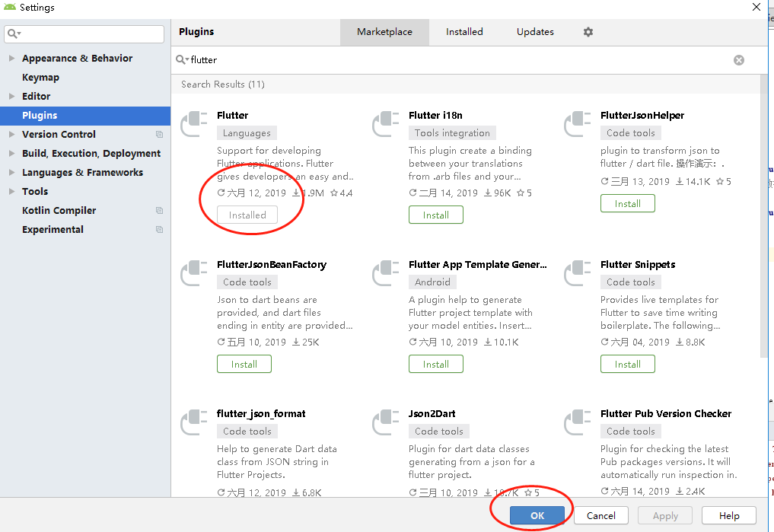Open the Flutter plugin title
Image resolution: width=774 pixels, height=532 pixels.
232,116
